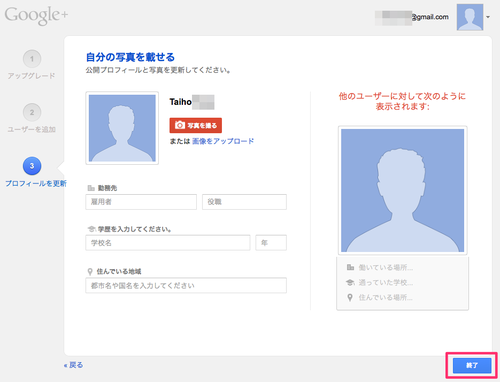Click the gmail.com account address

click(412, 17)
